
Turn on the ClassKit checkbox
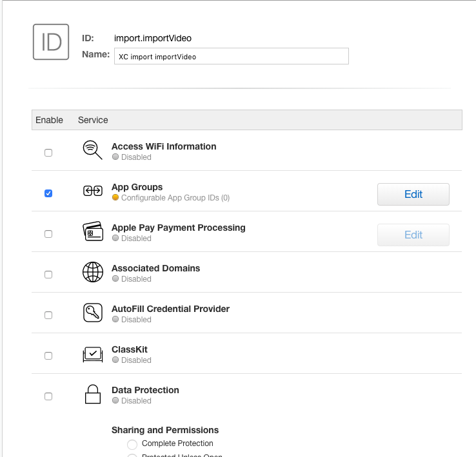coord(48,356)
